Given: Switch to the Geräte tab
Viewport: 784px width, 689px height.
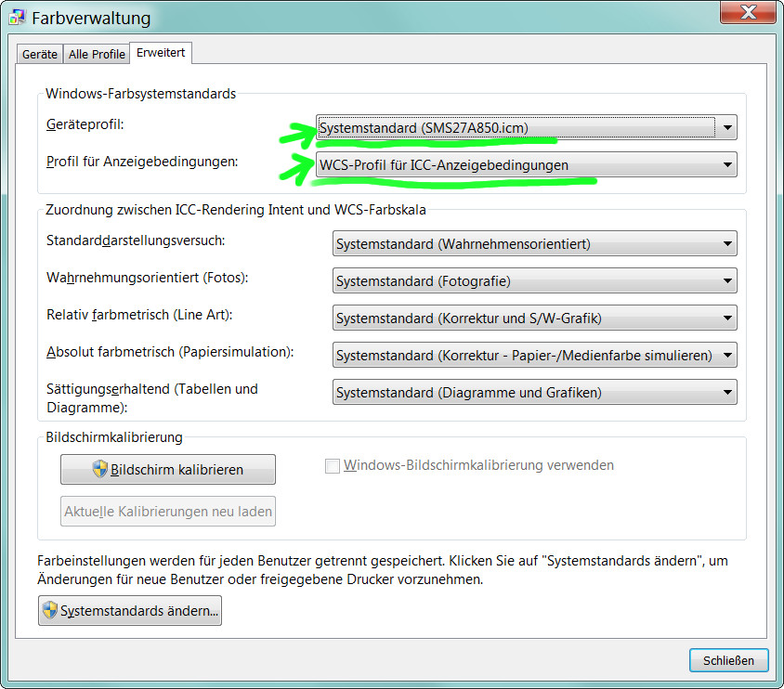Looking at the screenshot, I should point(40,54).
